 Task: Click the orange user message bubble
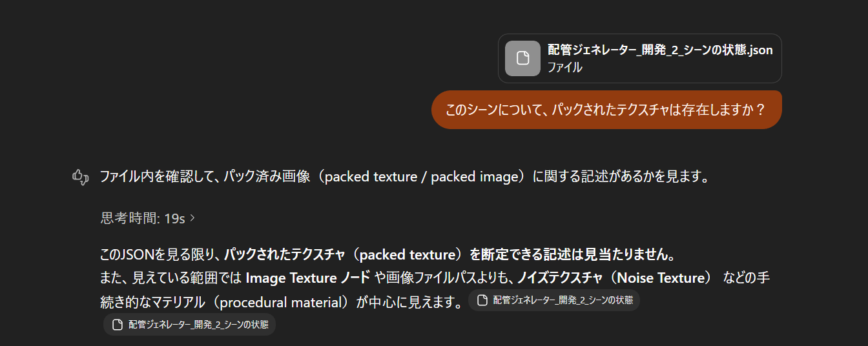[x=606, y=110]
